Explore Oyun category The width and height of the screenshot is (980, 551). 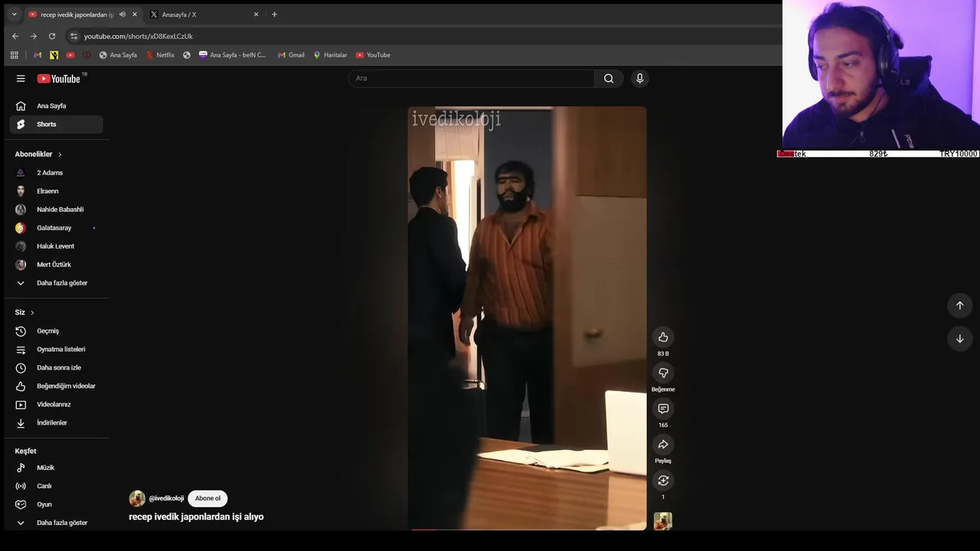pyautogui.click(x=56, y=504)
